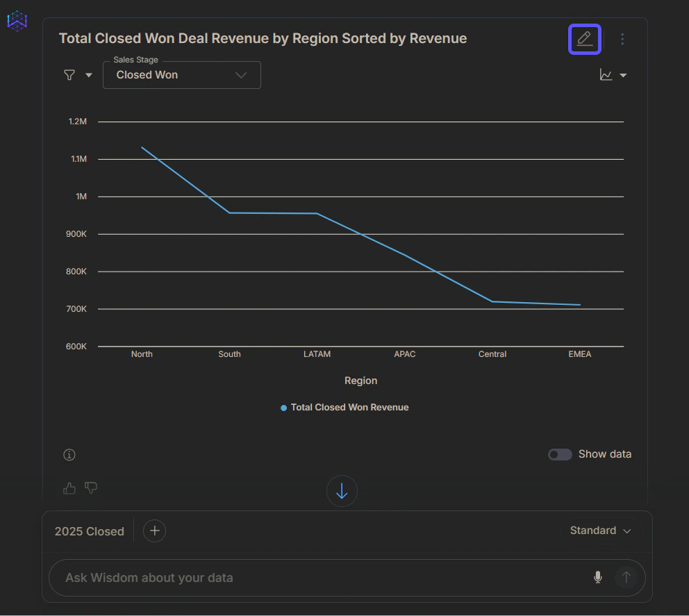
Task: Click the info circle icon
Action: [x=69, y=455]
